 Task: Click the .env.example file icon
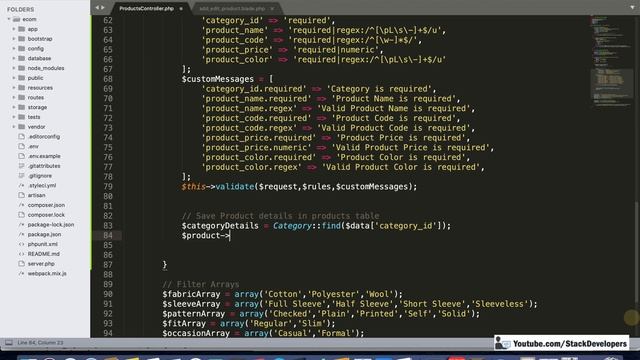(22, 156)
